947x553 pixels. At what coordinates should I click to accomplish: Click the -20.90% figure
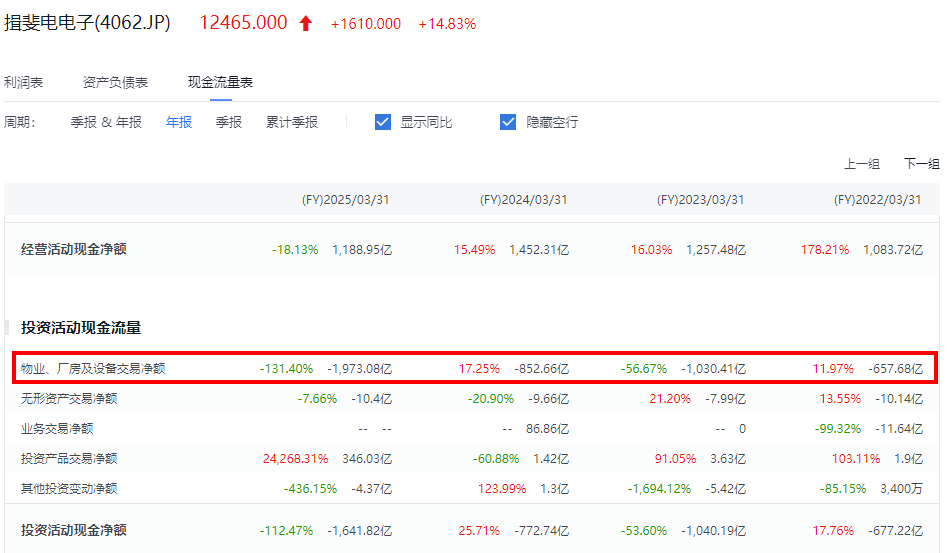(x=491, y=399)
